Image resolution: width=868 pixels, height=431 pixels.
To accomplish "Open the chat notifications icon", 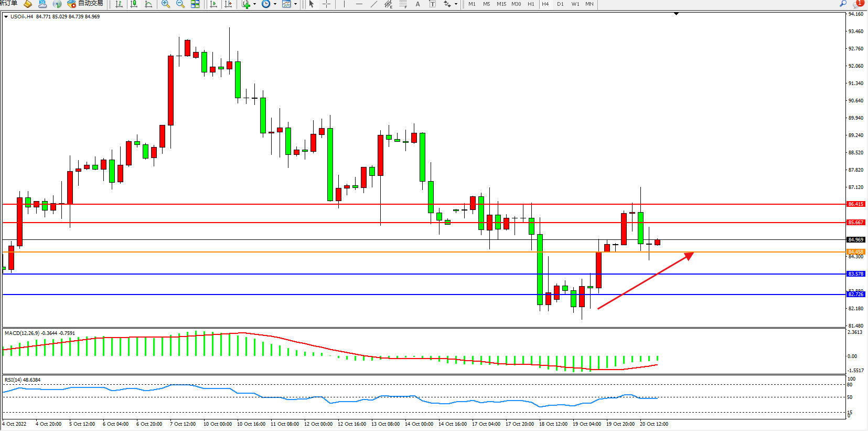I will pyautogui.click(x=858, y=4).
